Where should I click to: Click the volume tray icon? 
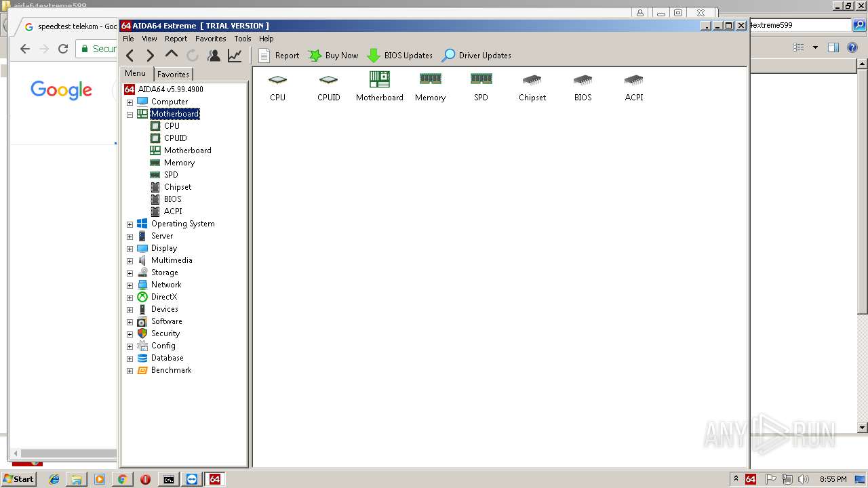click(x=804, y=479)
